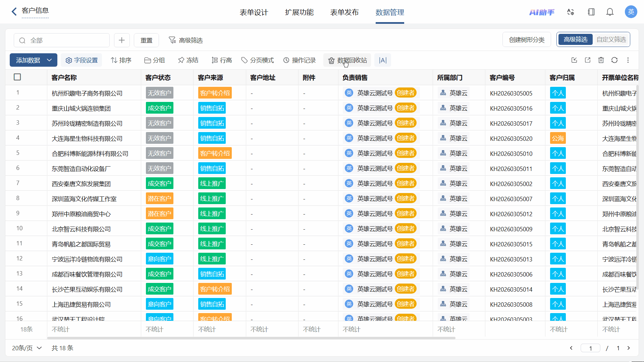Click the import data icon

[574, 60]
